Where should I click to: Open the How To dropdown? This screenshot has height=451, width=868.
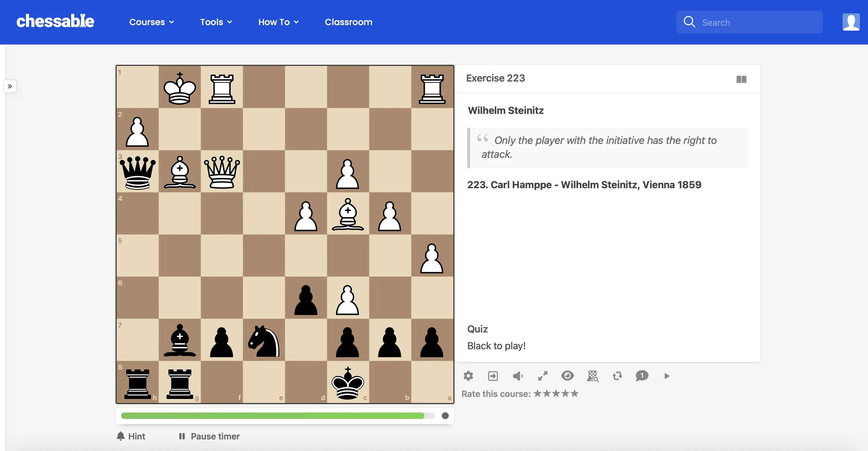click(278, 22)
